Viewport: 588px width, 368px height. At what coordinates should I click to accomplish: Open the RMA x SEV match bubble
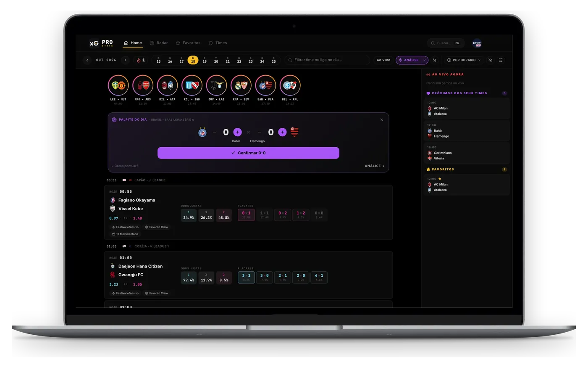[241, 85]
